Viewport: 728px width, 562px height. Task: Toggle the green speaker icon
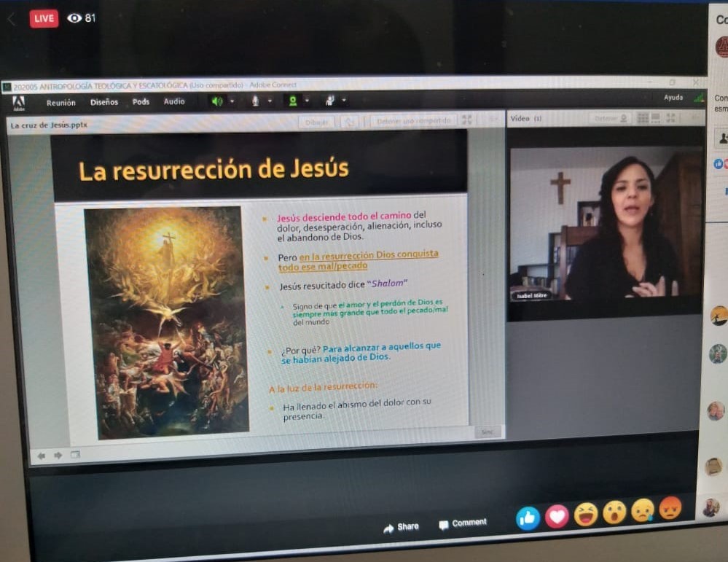tap(217, 101)
